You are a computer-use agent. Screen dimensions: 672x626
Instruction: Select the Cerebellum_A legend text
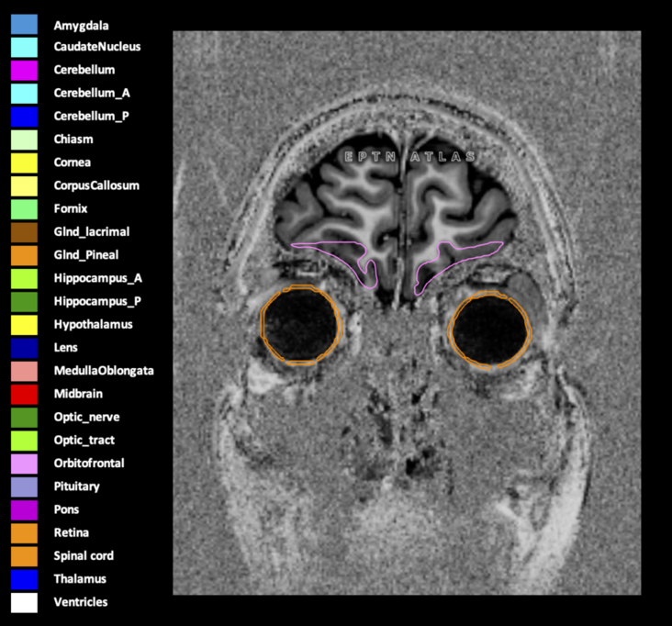click(x=92, y=93)
